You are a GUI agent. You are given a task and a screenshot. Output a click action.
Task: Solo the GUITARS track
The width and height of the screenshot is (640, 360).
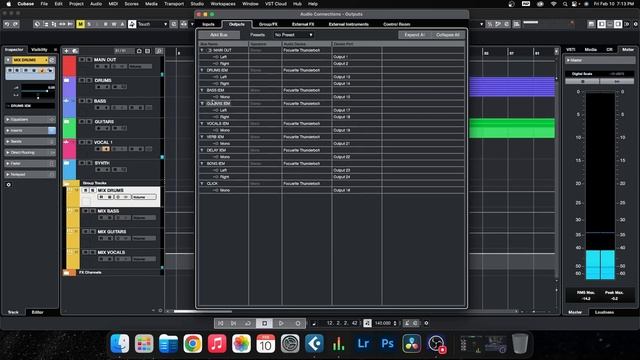pyautogui.click(x=89, y=122)
